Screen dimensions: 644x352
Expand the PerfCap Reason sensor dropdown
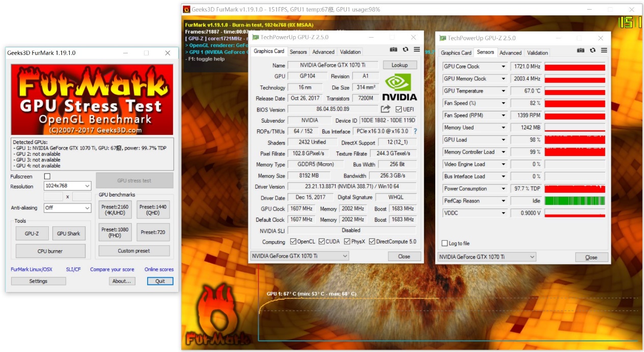(503, 201)
